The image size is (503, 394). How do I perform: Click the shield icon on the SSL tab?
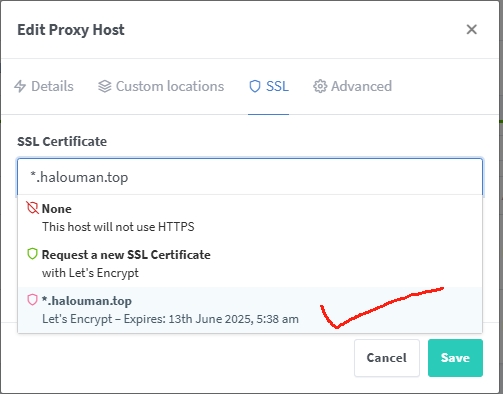coord(255,86)
